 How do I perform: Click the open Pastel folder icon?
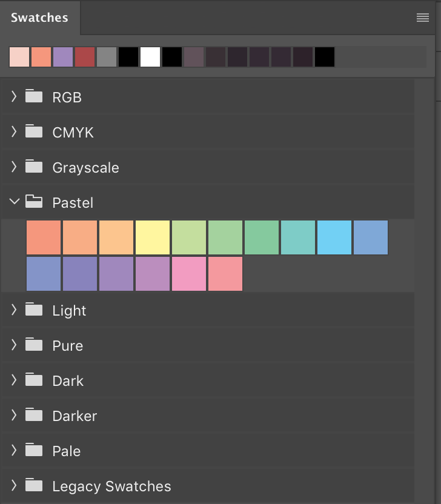tap(32, 202)
